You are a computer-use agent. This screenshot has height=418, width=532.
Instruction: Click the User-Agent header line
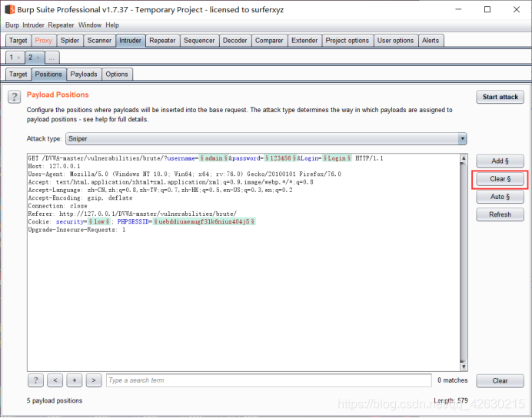(x=185, y=174)
